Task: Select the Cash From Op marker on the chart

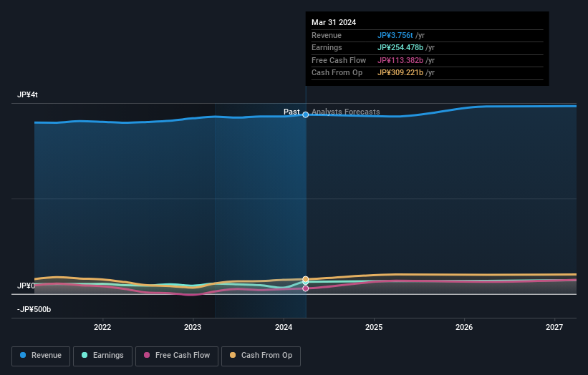Action: [x=306, y=279]
